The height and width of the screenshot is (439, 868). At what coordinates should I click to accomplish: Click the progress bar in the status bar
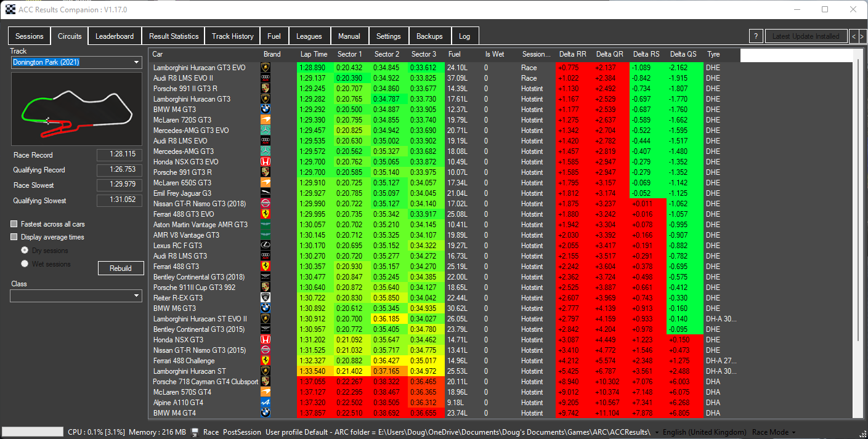click(x=33, y=432)
